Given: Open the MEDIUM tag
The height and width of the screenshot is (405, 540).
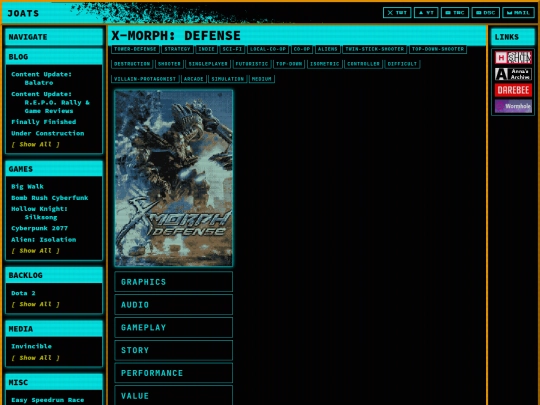Looking at the screenshot, I should [262, 79].
